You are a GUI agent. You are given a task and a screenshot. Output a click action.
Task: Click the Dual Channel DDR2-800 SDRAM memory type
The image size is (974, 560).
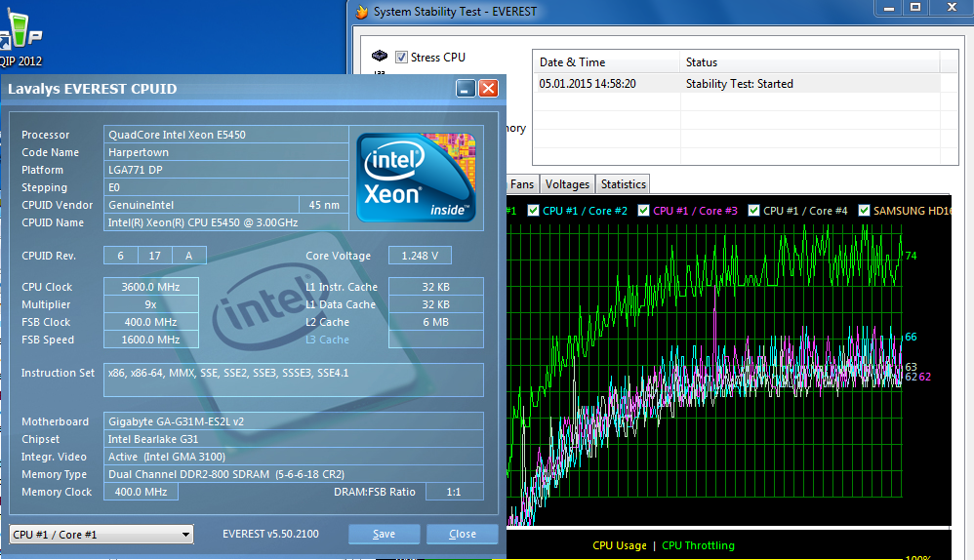click(293, 474)
